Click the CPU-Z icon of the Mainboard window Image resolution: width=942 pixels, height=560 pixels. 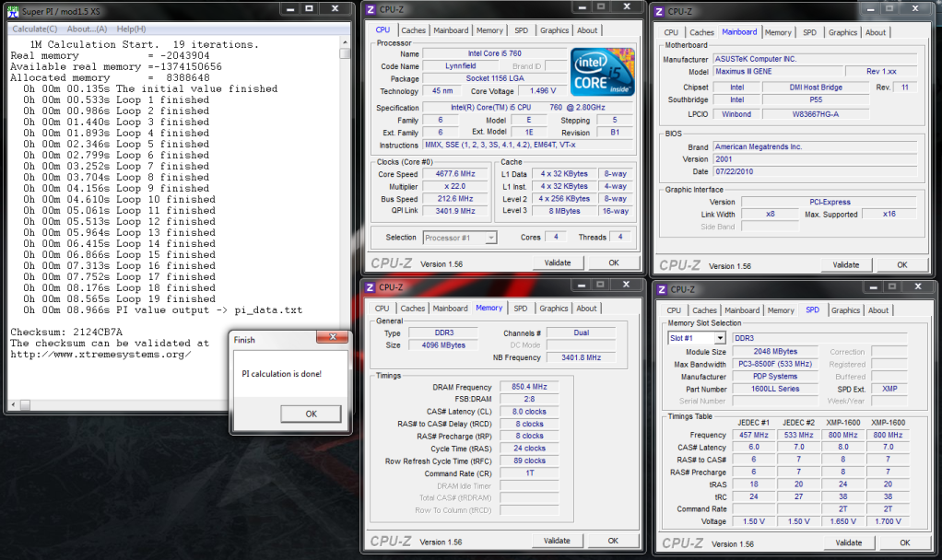660,11
